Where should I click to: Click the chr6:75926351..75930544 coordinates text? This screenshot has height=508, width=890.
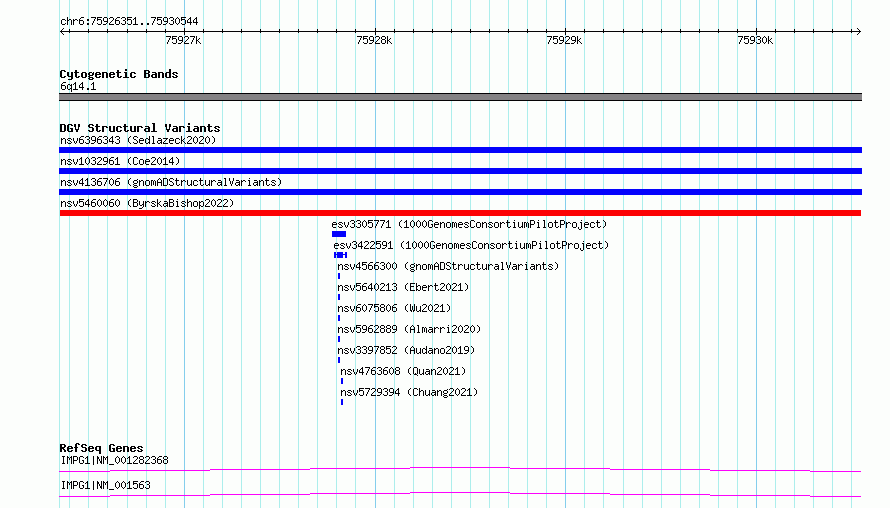pyautogui.click(x=129, y=22)
